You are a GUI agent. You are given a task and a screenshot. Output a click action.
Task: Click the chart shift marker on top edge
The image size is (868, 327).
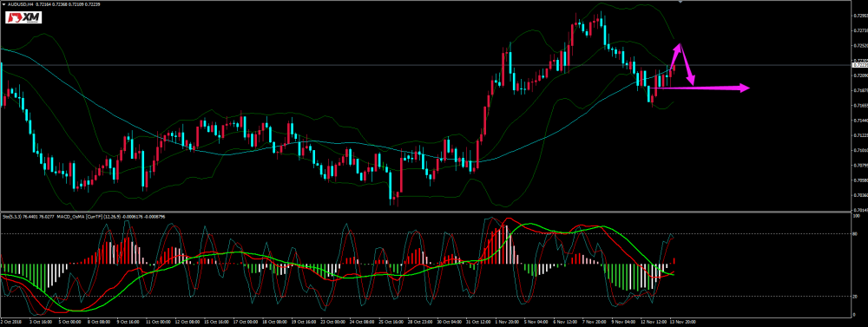tap(680, 2)
